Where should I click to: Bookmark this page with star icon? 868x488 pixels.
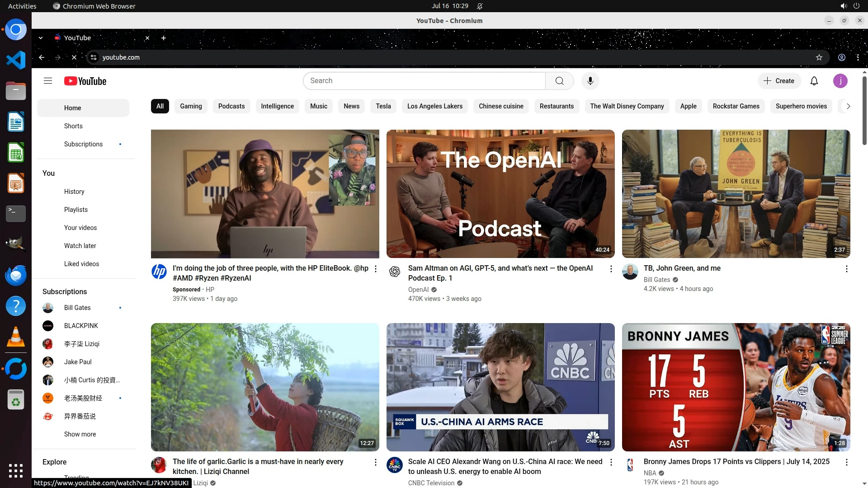819,57
